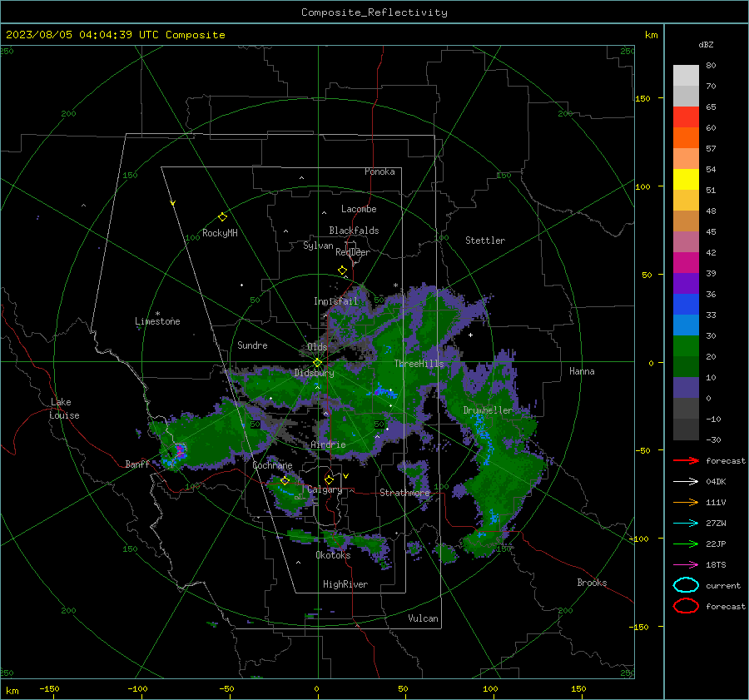749x700 pixels.
Task: Click the Calgary city label
Action: 325,489
